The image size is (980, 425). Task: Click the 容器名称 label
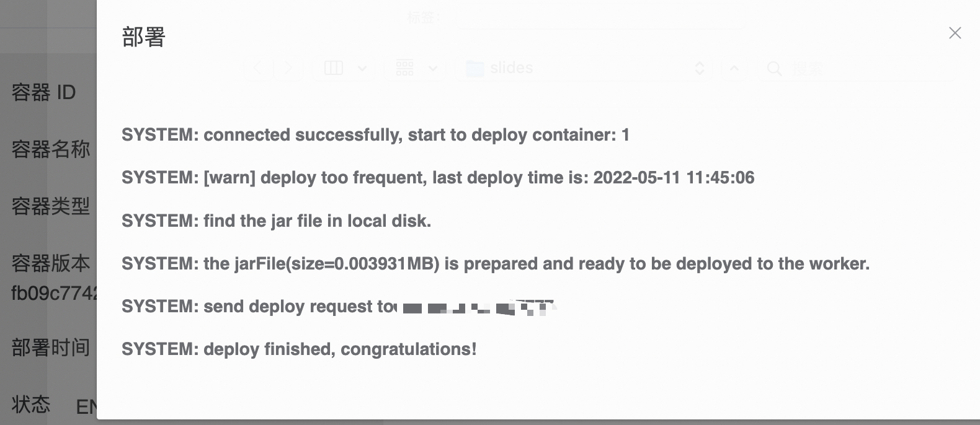pos(51,149)
